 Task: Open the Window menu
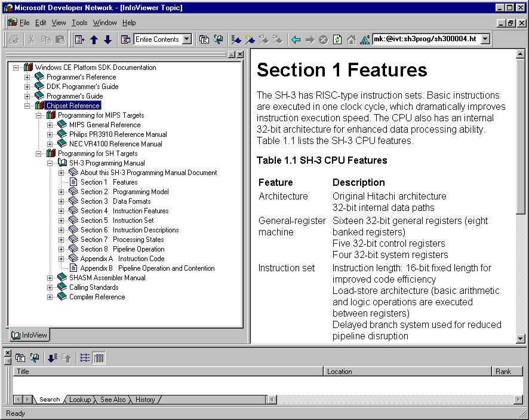point(104,23)
